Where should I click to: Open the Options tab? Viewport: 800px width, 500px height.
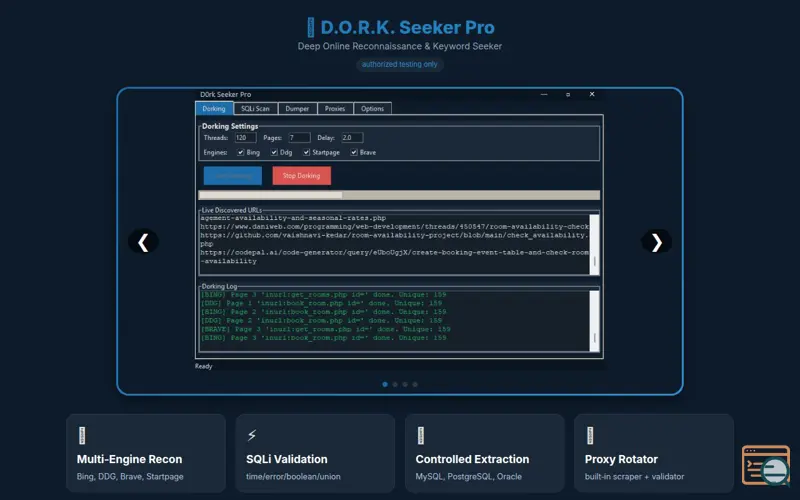(372, 109)
